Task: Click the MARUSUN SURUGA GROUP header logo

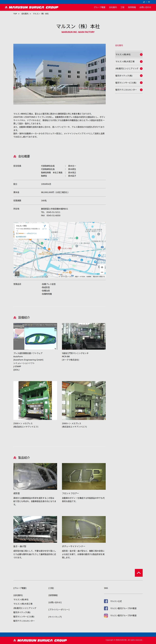Action: 32,7
